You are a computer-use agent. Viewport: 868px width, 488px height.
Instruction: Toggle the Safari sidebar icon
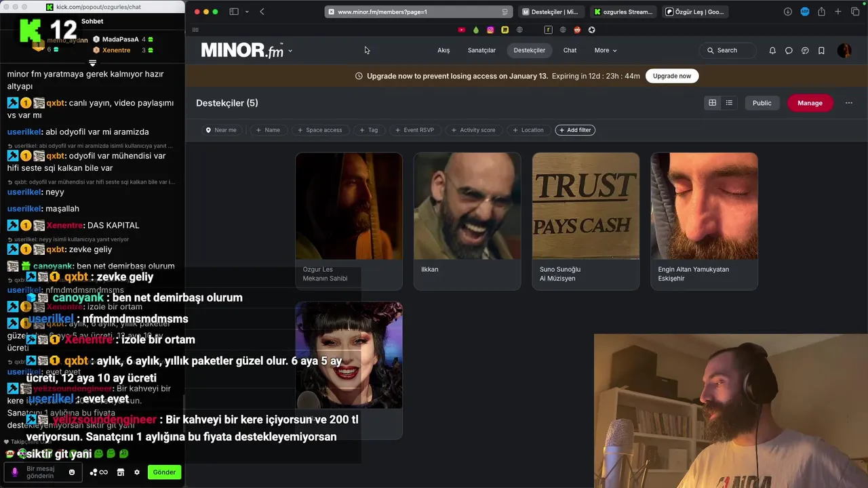234,12
